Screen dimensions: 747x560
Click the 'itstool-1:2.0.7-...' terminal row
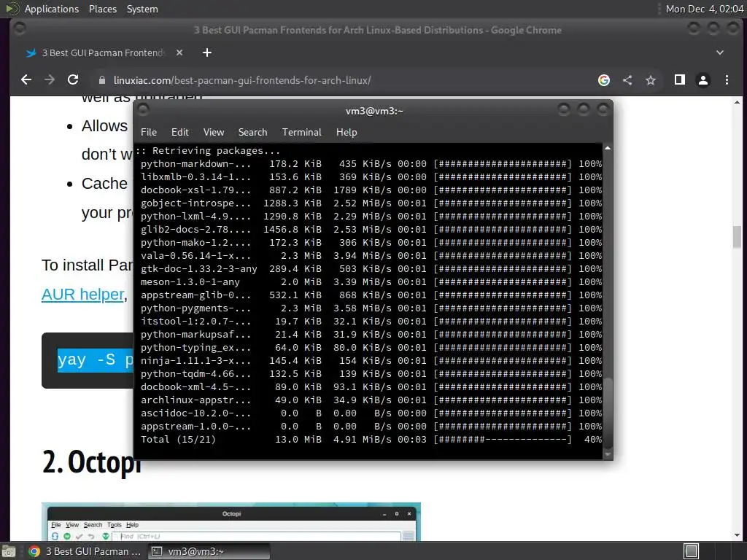pyautogui.click(x=371, y=322)
